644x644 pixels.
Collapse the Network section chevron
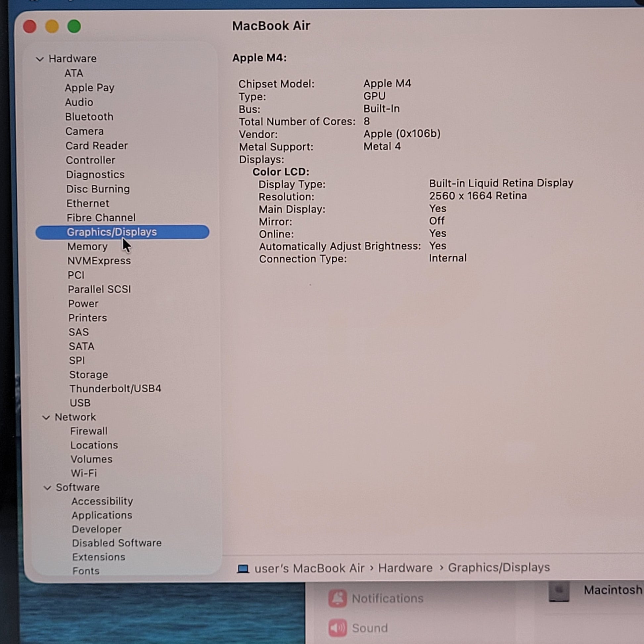[x=46, y=417]
